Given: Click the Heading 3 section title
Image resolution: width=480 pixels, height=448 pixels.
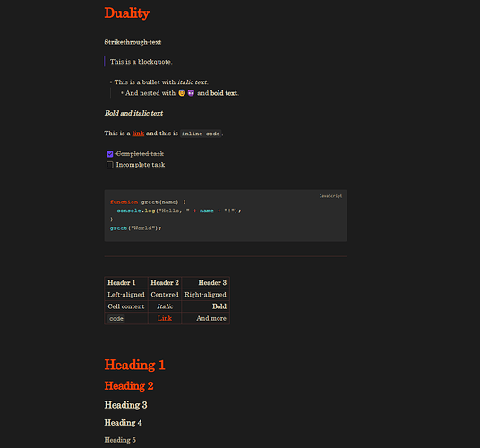Looking at the screenshot, I should (125, 405).
